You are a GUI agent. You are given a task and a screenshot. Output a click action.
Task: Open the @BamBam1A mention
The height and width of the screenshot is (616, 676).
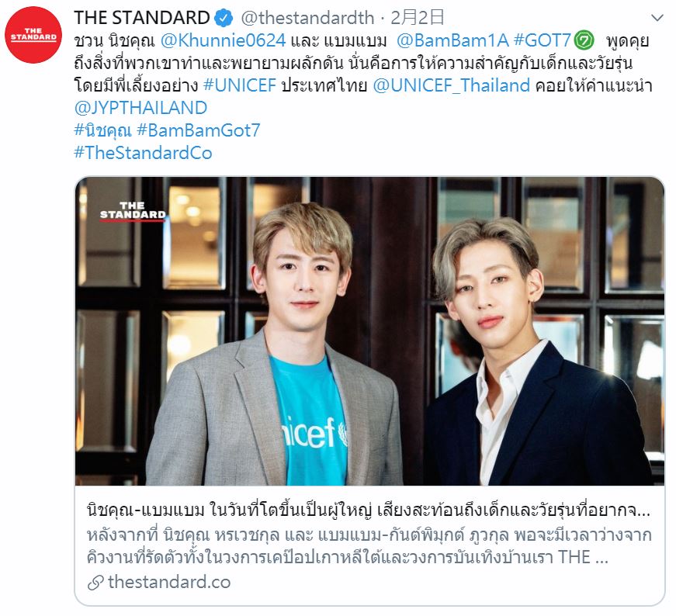452,40
